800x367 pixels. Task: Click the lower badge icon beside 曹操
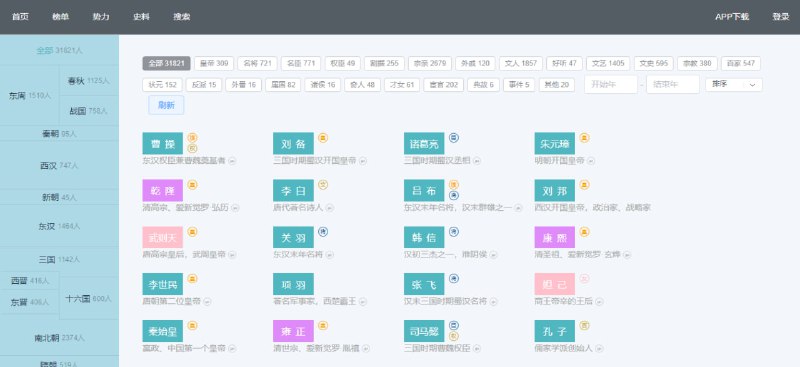pyautogui.click(x=192, y=149)
